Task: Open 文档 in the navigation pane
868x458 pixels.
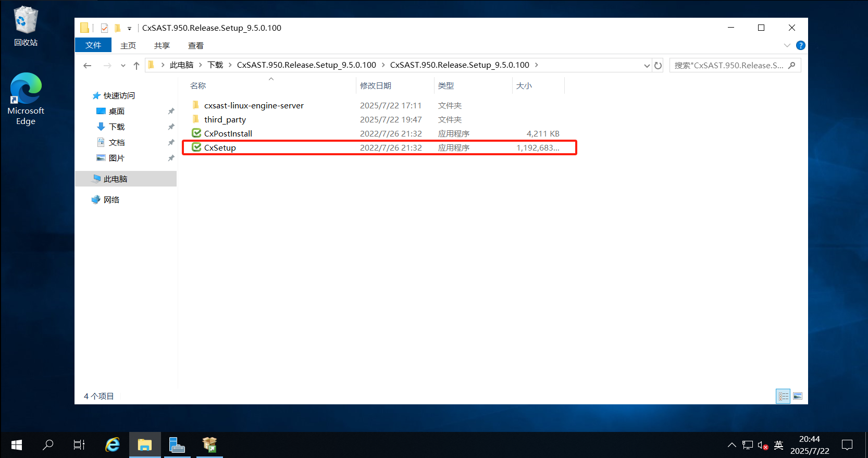Action: click(117, 142)
